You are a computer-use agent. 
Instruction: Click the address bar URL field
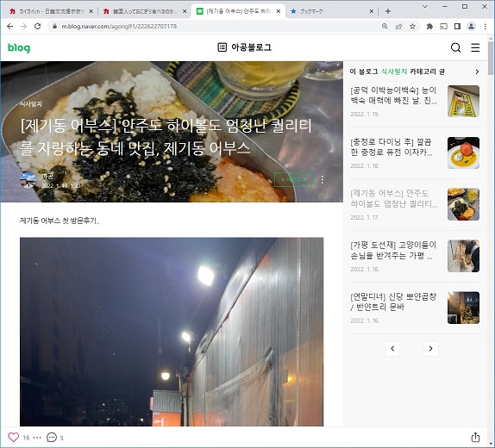click(215, 27)
